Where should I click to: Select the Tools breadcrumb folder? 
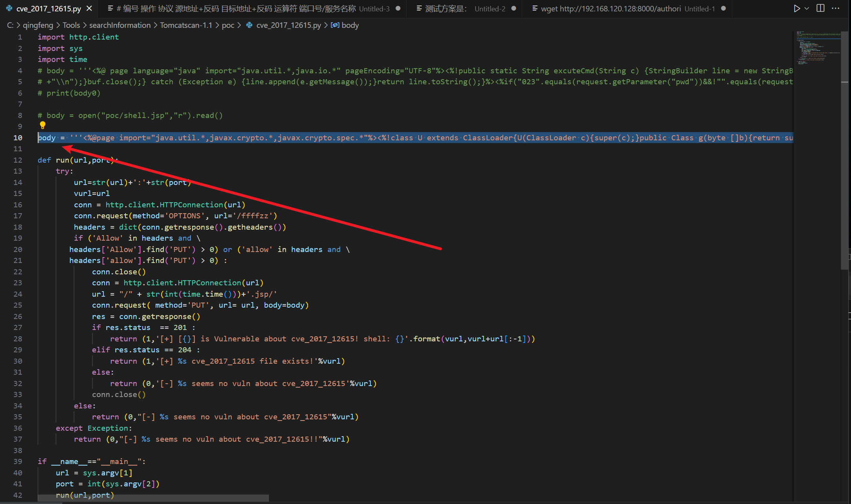[71, 25]
